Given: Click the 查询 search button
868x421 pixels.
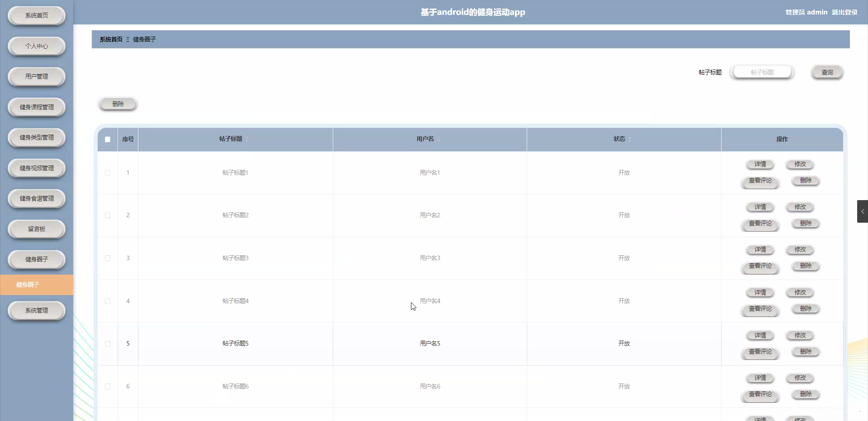Looking at the screenshot, I should [x=827, y=72].
